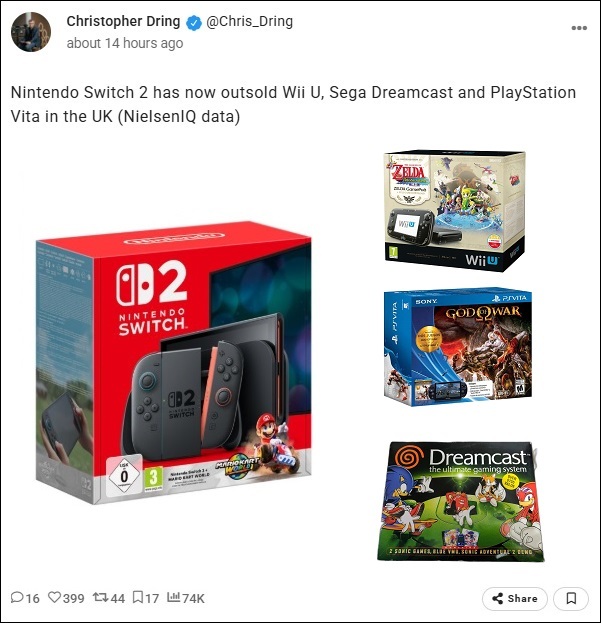Click the post text about Switch 2 sales

[293, 104]
